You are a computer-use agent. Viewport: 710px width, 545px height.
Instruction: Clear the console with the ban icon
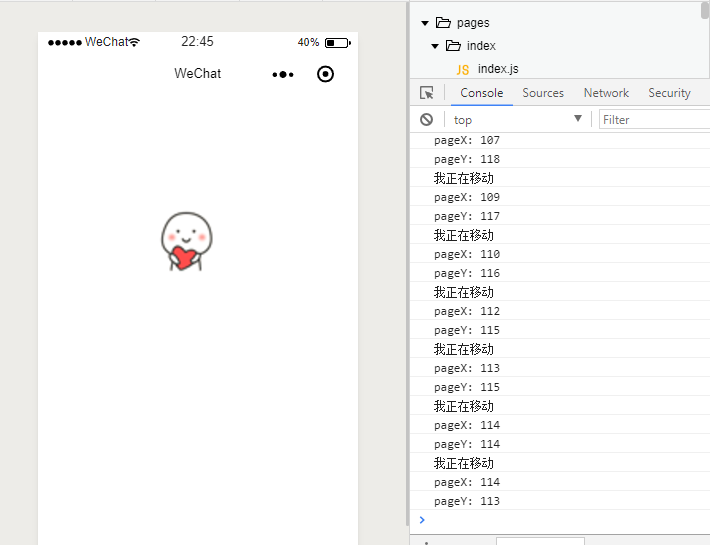tap(426, 120)
